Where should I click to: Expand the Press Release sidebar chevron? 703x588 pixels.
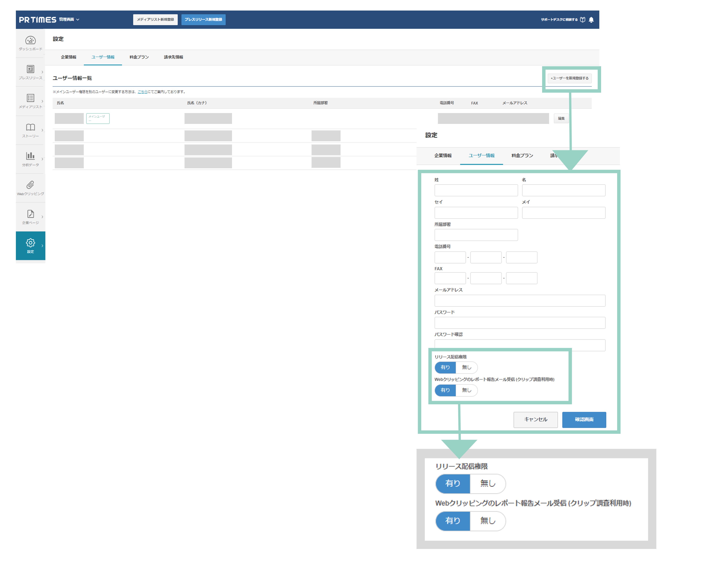42,72
